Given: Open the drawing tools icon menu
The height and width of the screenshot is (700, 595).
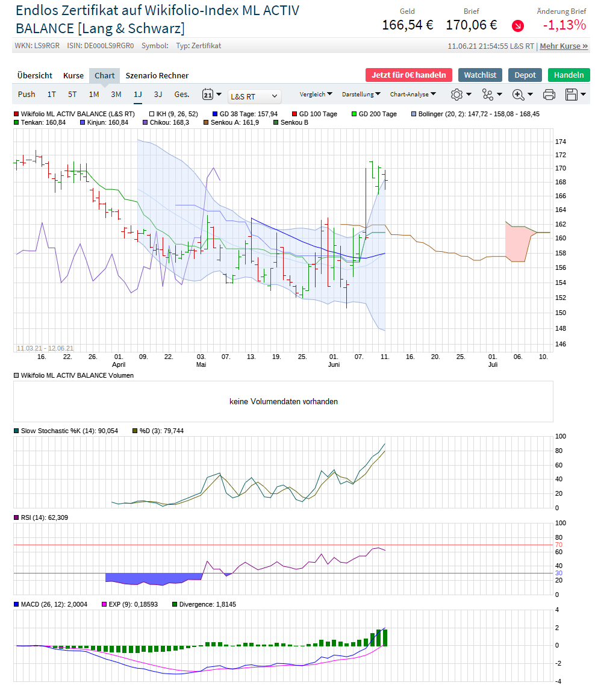Looking at the screenshot, I should (491, 95).
